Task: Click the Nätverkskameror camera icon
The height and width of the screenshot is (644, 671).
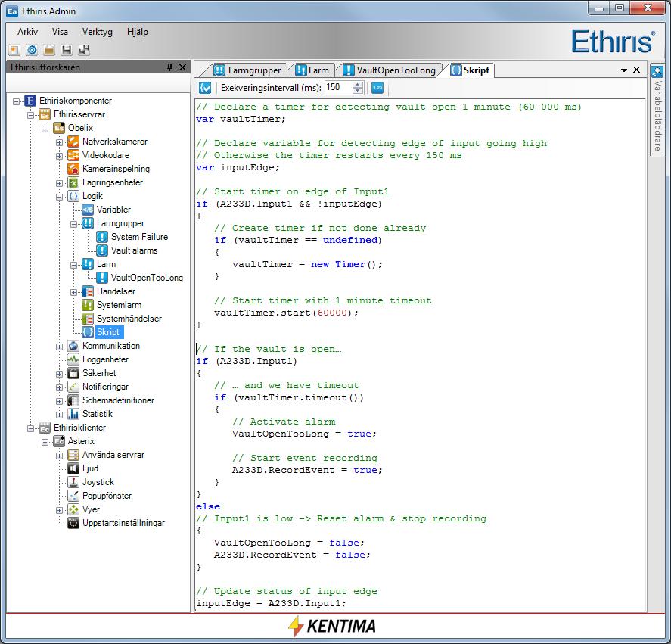Action: [x=73, y=142]
